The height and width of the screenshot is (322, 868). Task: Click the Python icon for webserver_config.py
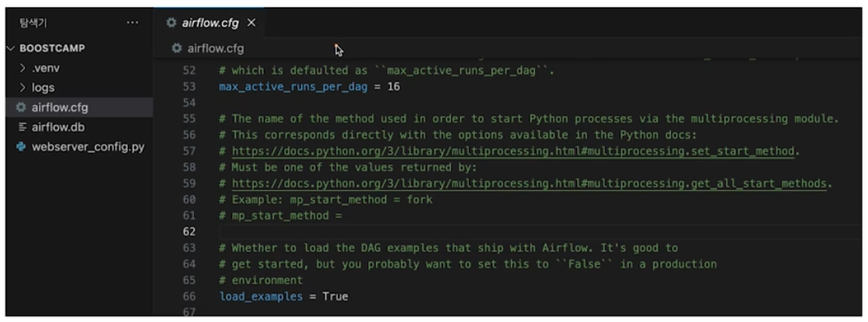(22, 147)
